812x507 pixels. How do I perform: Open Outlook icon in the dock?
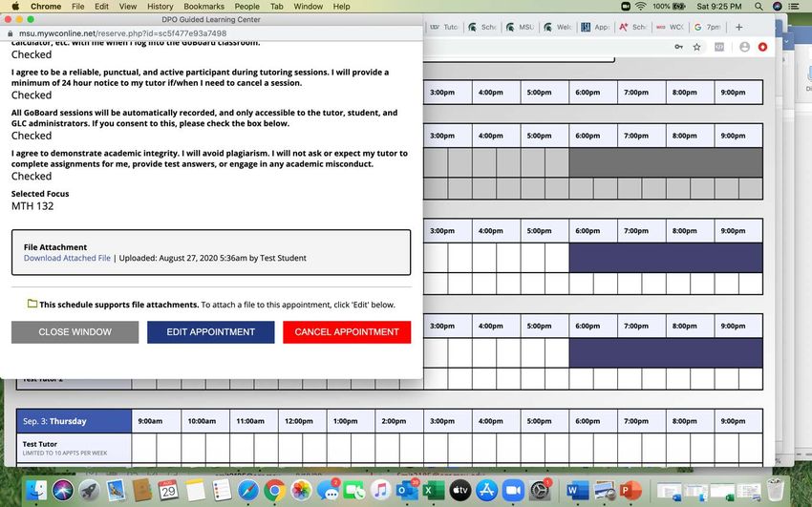407,491
